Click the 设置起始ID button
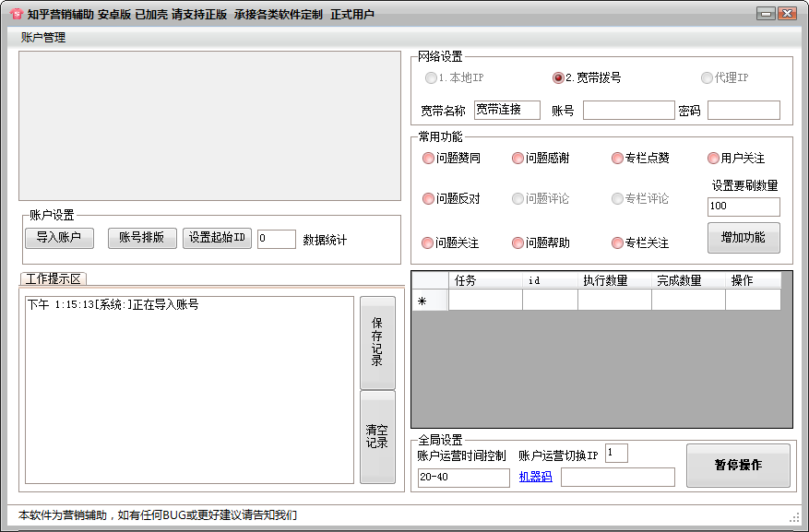Image resolution: width=809 pixels, height=532 pixels. pos(217,238)
